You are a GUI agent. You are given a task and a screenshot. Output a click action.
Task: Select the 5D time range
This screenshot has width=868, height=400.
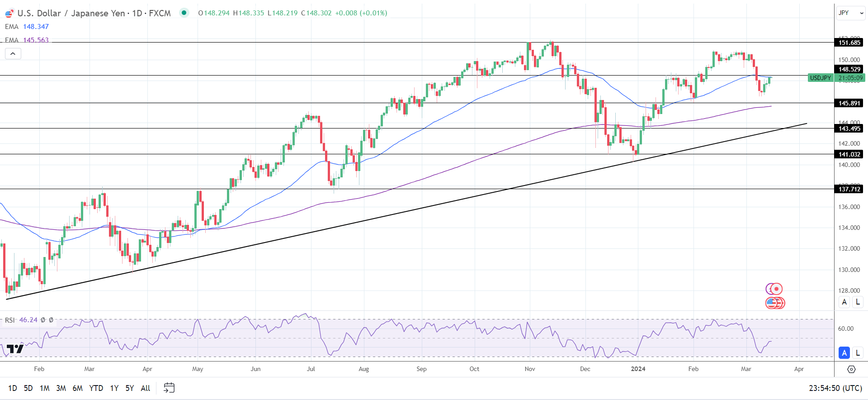[x=28, y=388]
